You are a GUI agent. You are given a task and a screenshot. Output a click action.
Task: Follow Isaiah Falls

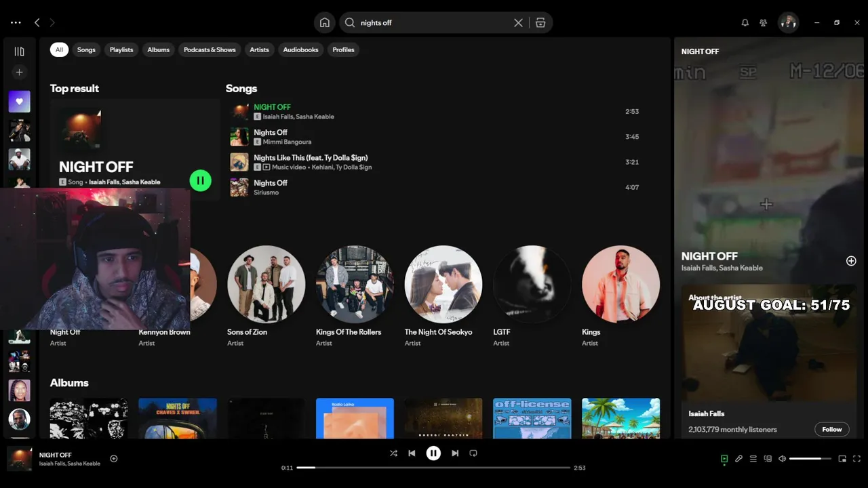pyautogui.click(x=831, y=429)
